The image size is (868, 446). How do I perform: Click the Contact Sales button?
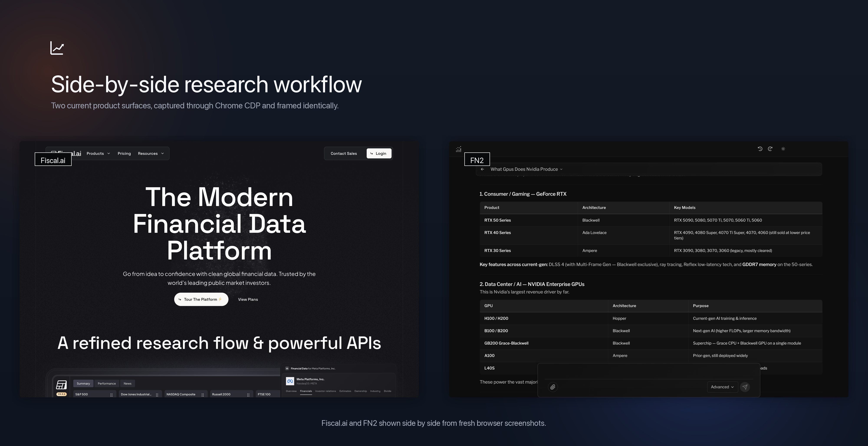click(344, 153)
